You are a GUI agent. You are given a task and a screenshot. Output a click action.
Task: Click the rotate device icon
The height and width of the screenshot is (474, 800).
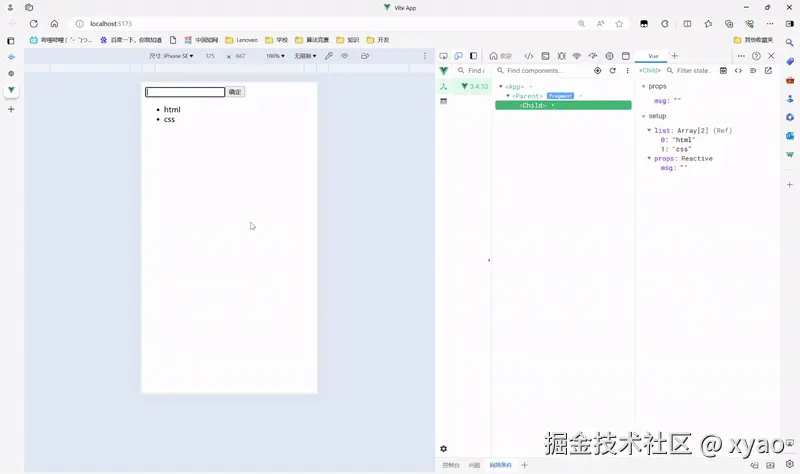click(x=365, y=56)
